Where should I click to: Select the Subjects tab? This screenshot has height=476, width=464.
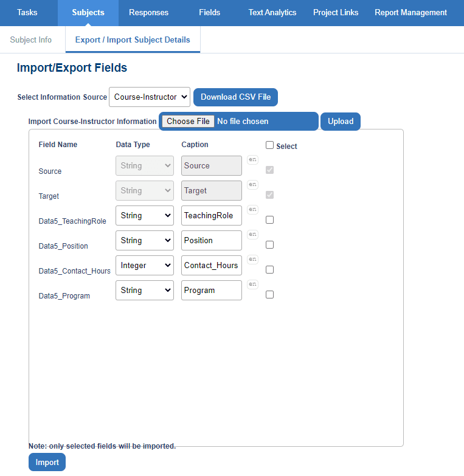(x=88, y=12)
